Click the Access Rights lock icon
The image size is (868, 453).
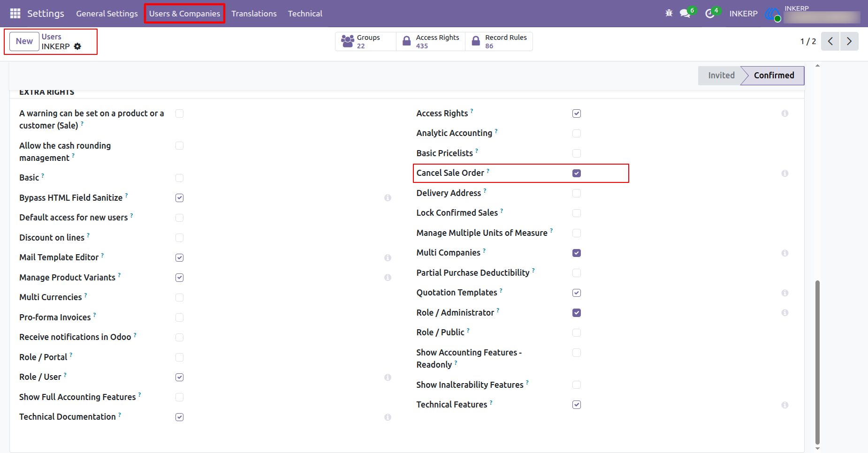407,41
